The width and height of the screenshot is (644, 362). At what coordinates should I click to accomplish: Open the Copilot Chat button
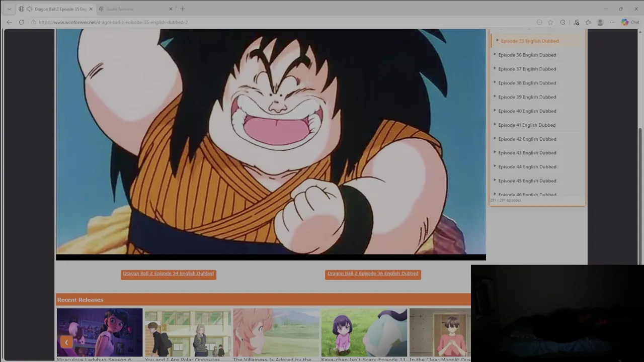coord(630,22)
